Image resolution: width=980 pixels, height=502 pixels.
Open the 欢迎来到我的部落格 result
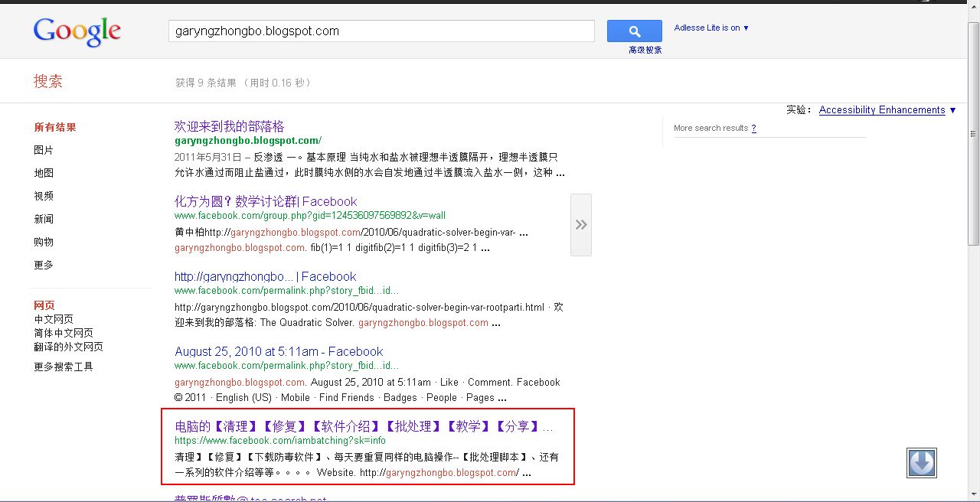[229, 126]
